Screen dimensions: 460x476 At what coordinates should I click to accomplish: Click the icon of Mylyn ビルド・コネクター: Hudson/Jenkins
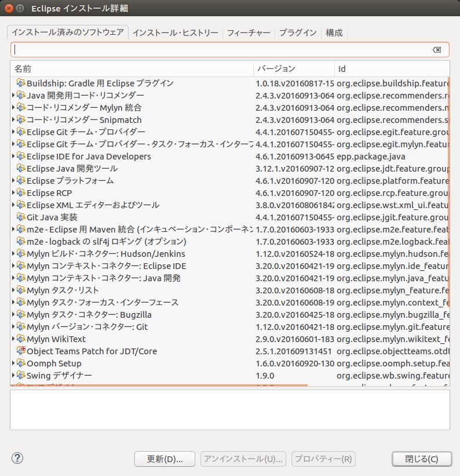click(21, 253)
